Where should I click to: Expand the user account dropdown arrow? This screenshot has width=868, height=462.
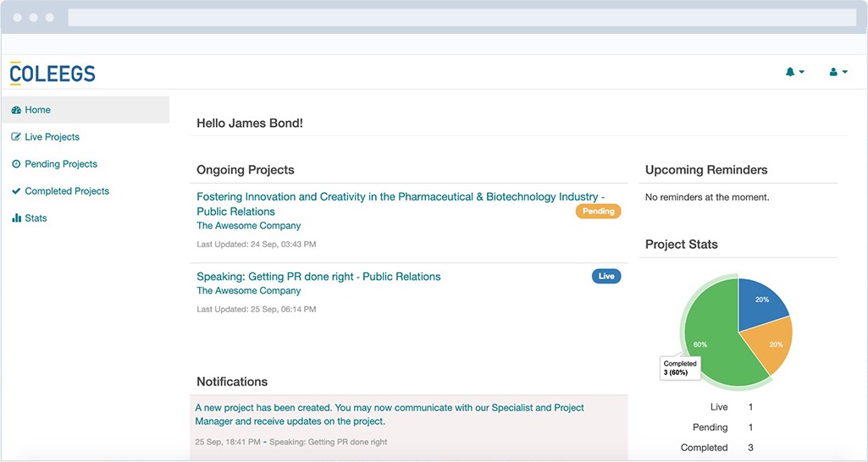click(844, 73)
